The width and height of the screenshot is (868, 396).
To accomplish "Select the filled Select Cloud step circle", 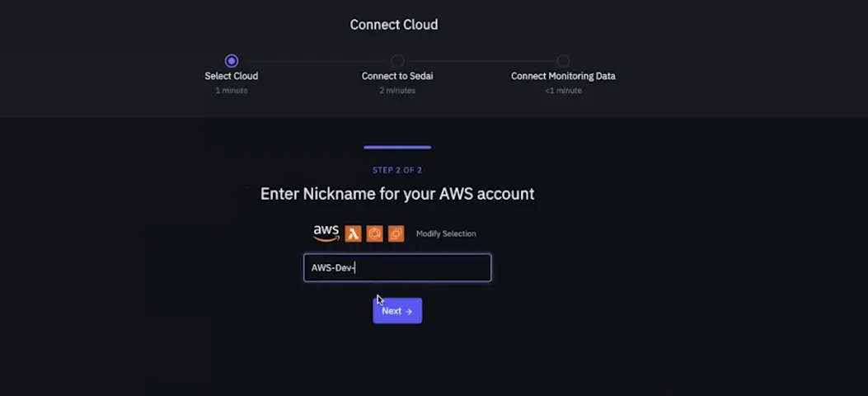I will click(x=232, y=61).
